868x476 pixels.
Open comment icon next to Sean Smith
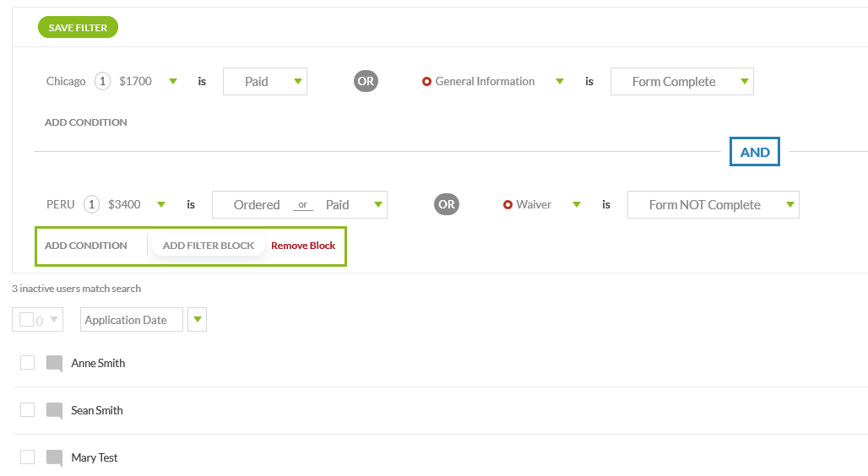(54, 411)
